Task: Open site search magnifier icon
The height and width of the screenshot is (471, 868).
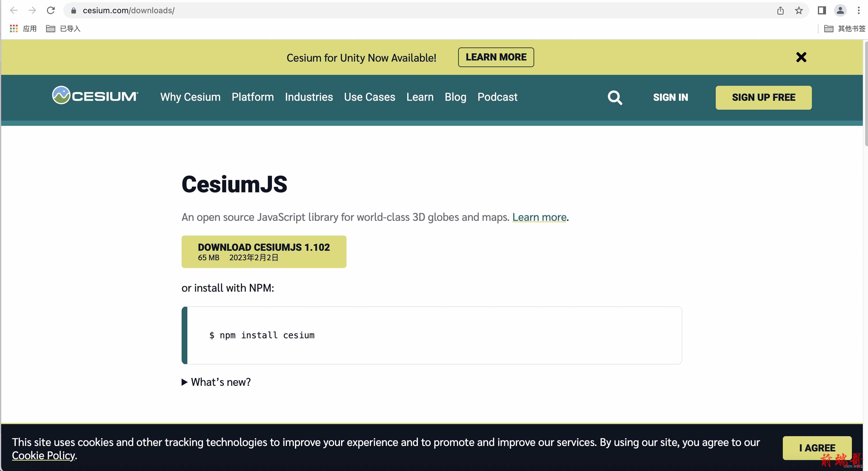Action: pyautogui.click(x=615, y=97)
